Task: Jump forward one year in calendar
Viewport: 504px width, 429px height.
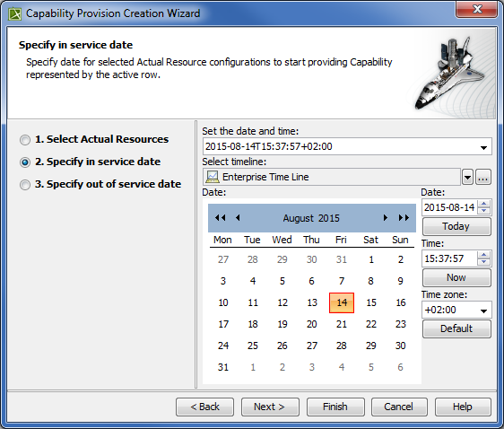Action: click(x=404, y=218)
